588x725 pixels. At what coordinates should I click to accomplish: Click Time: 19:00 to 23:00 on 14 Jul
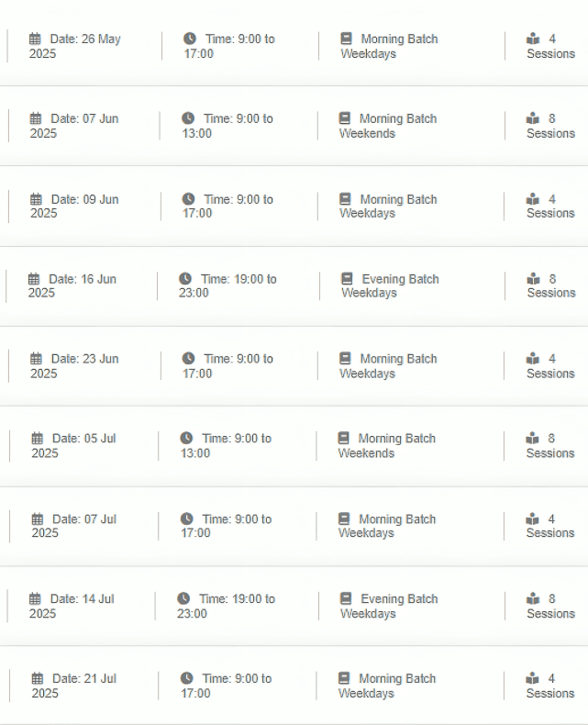click(x=226, y=607)
